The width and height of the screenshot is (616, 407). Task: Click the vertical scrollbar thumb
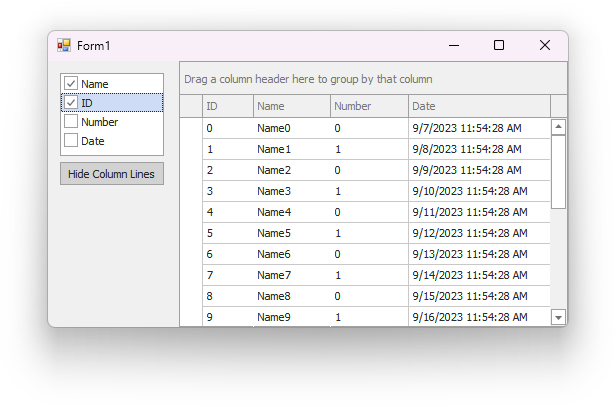558,172
